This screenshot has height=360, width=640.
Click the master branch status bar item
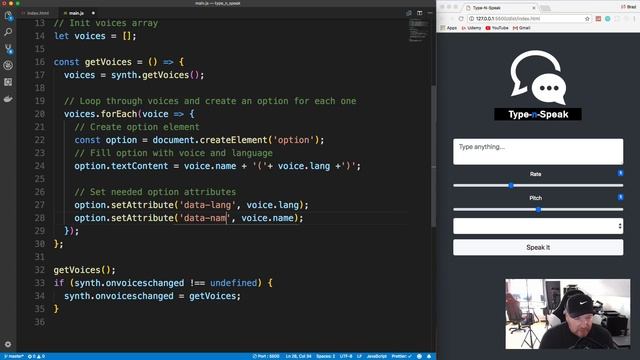tap(13, 356)
